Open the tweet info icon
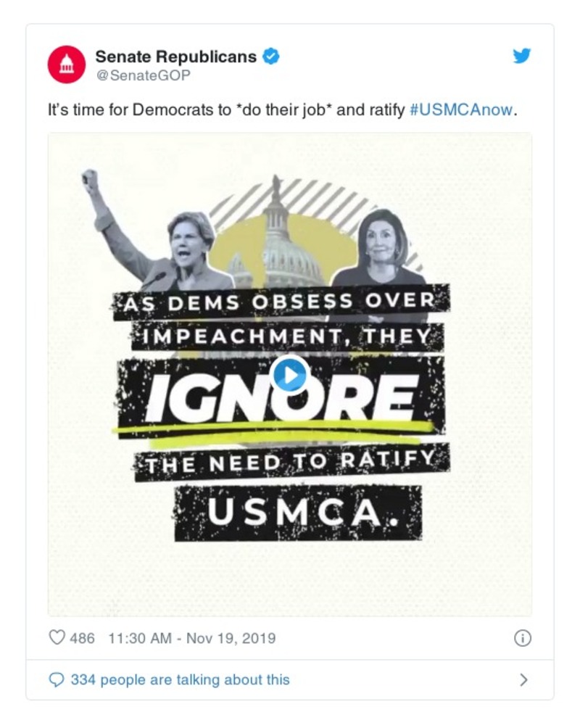Viewport: 580px width, 728px height. pyautogui.click(x=522, y=638)
